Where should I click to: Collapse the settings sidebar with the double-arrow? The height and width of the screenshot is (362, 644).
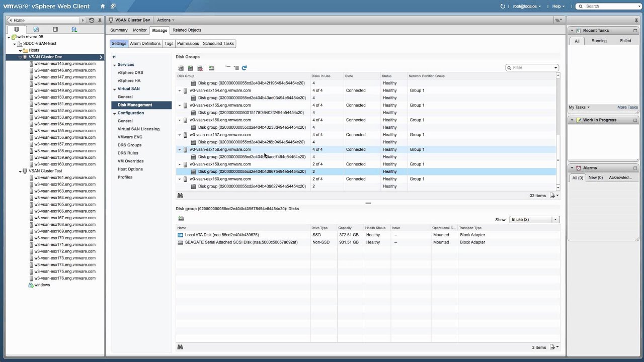[x=114, y=57]
